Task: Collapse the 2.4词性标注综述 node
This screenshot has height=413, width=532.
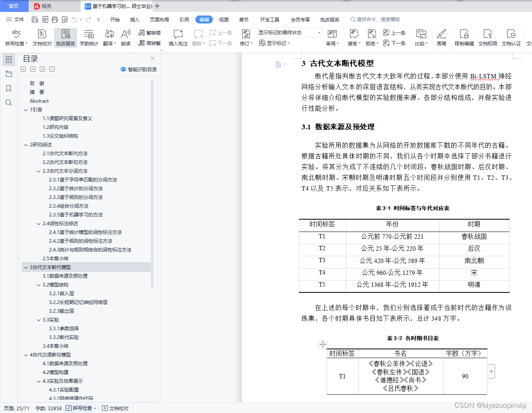Action: pyautogui.click(x=39, y=224)
